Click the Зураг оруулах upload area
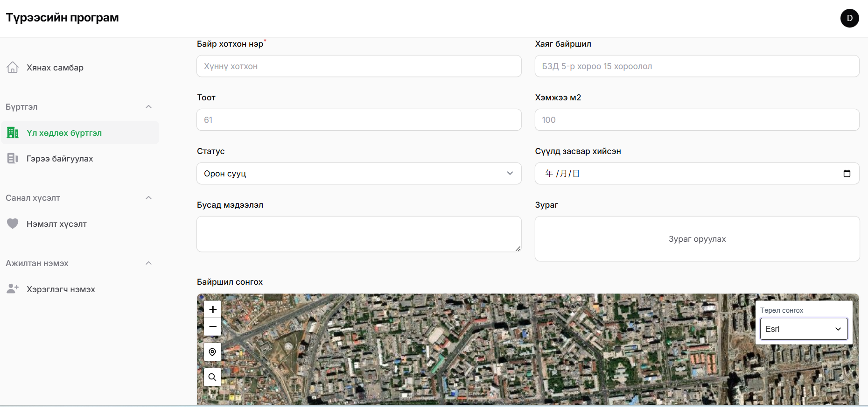 click(697, 239)
